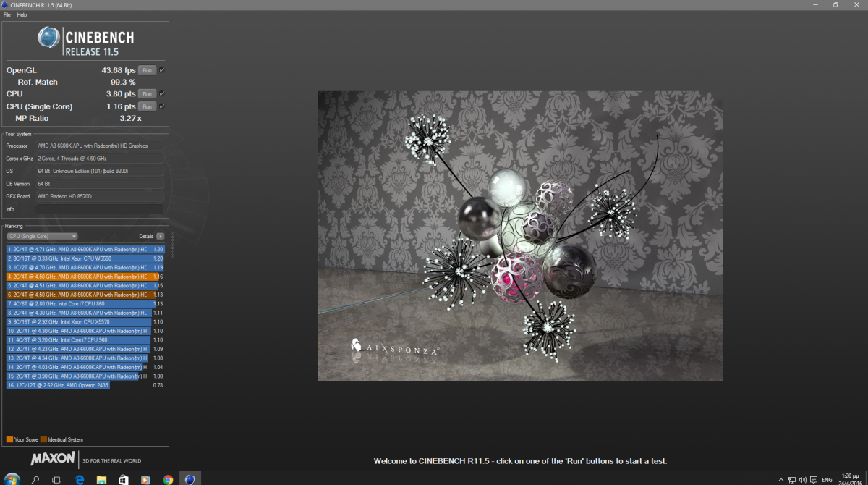Select rank 3 entry 1C/2T @ 4.70 GHz
The width and height of the screenshot is (868, 485).
85,268
